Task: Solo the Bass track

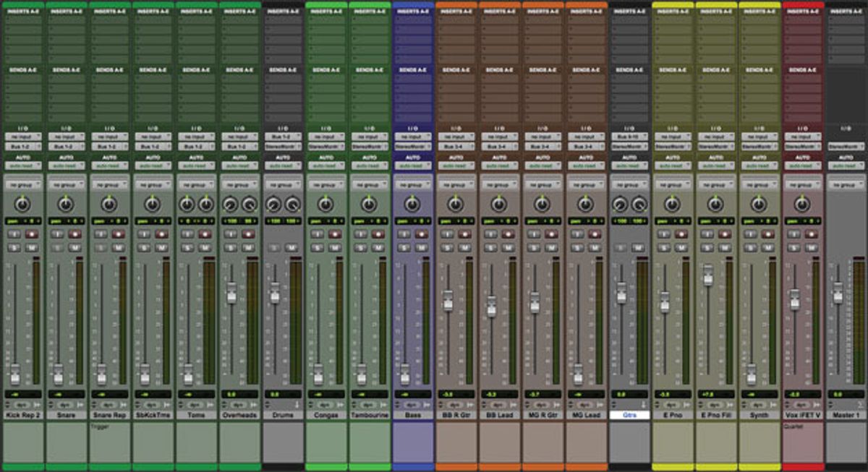Action: click(x=404, y=248)
